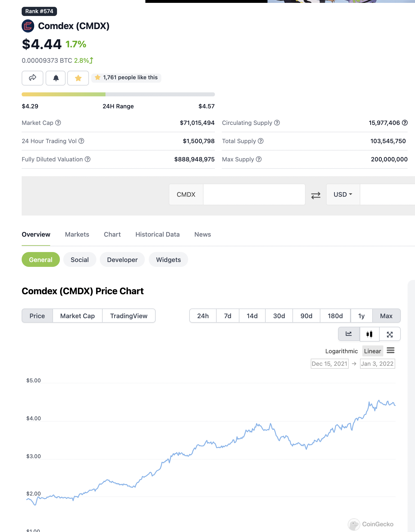This screenshot has height=532, width=415.
Task: Switch to line chart view icon
Action: tap(349, 334)
